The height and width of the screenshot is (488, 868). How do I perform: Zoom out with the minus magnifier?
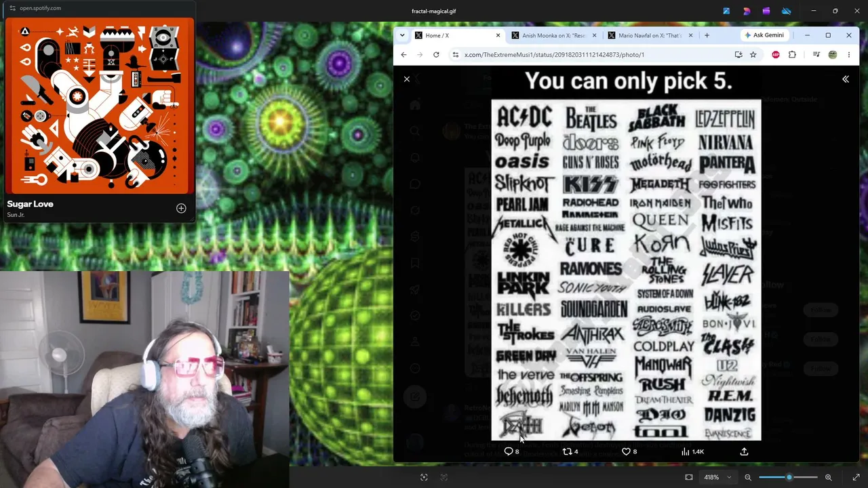click(748, 477)
